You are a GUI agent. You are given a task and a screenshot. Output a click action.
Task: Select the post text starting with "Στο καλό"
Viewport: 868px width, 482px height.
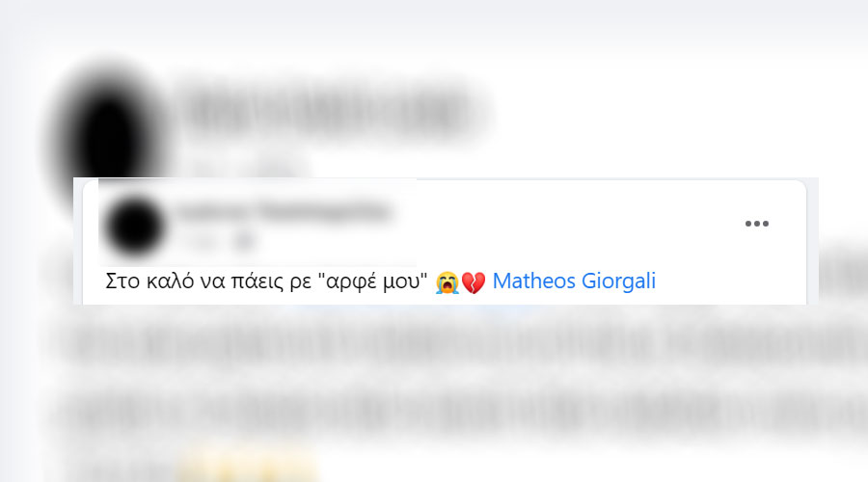point(266,281)
